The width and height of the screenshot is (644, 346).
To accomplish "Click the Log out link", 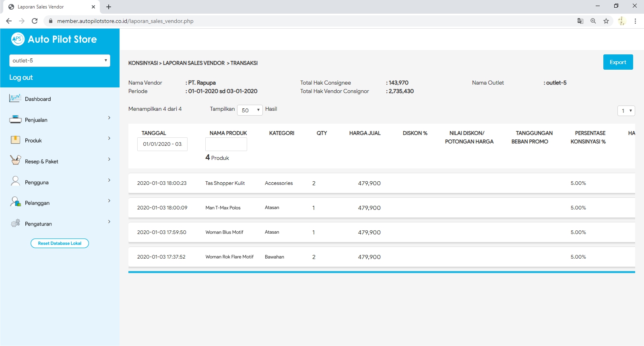I will (x=21, y=77).
